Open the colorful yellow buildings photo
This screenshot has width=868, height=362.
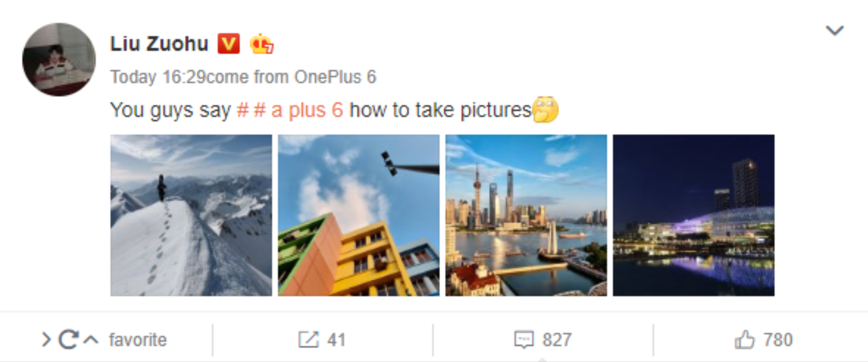coord(358,215)
